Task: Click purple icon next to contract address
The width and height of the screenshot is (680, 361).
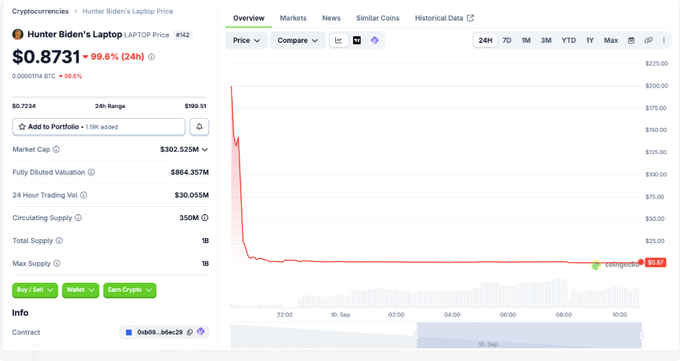Action: point(200,331)
